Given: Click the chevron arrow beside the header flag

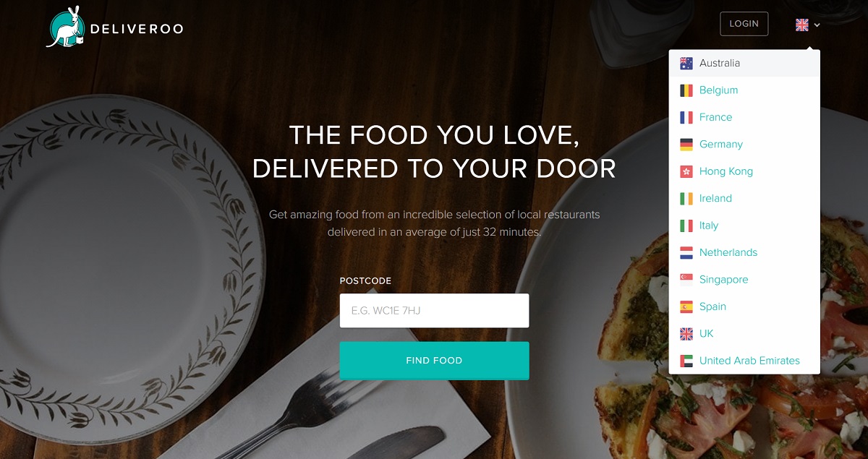Looking at the screenshot, I should pos(817,25).
